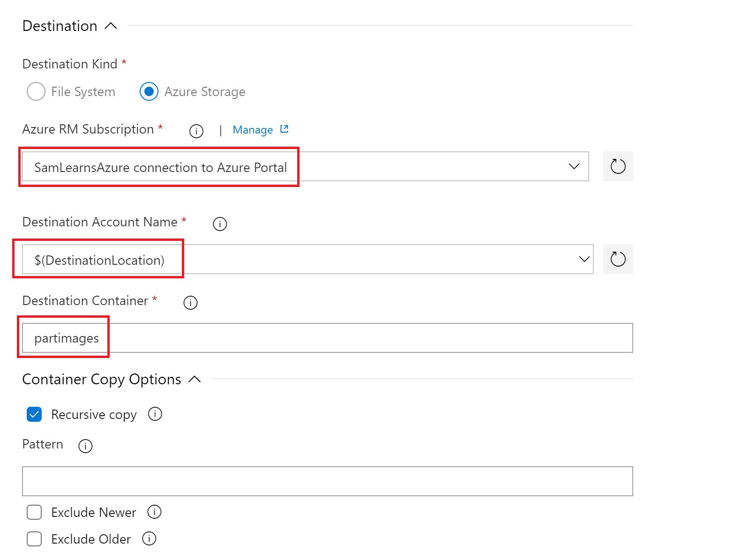Image resolution: width=749 pixels, height=560 pixels.
Task: Open the Azure RM Subscription dropdown
Action: [574, 166]
